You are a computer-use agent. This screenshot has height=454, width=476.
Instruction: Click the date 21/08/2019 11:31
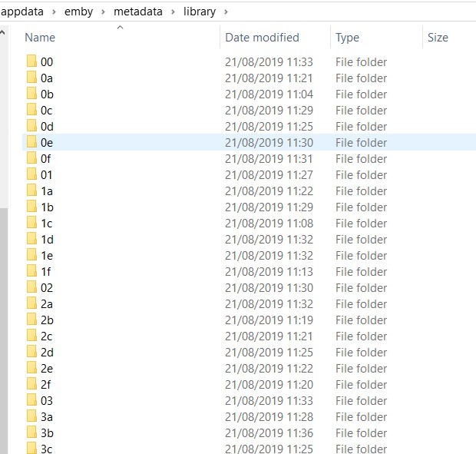coord(269,158)
